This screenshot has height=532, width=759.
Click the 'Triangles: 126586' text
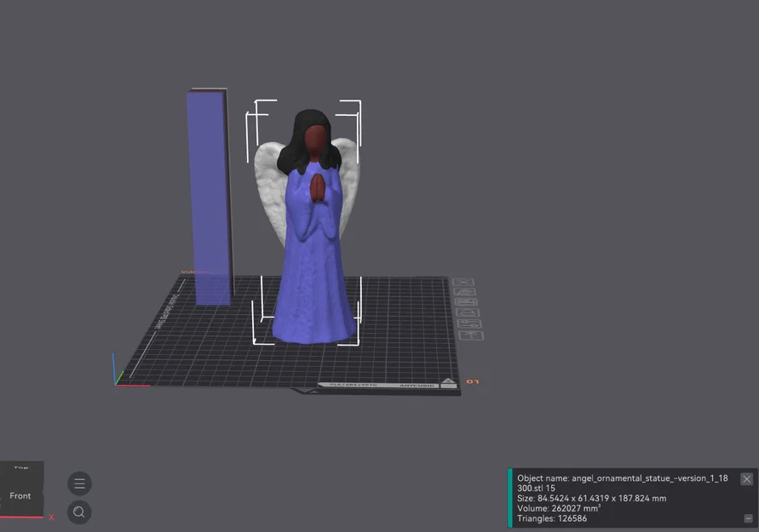click(x=552, y=518)
